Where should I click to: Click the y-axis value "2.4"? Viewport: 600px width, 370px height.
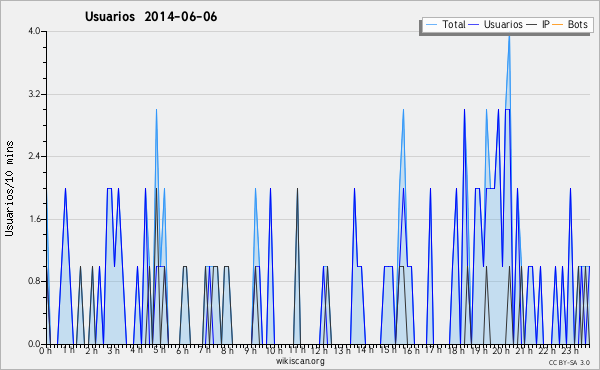(34, 156)
